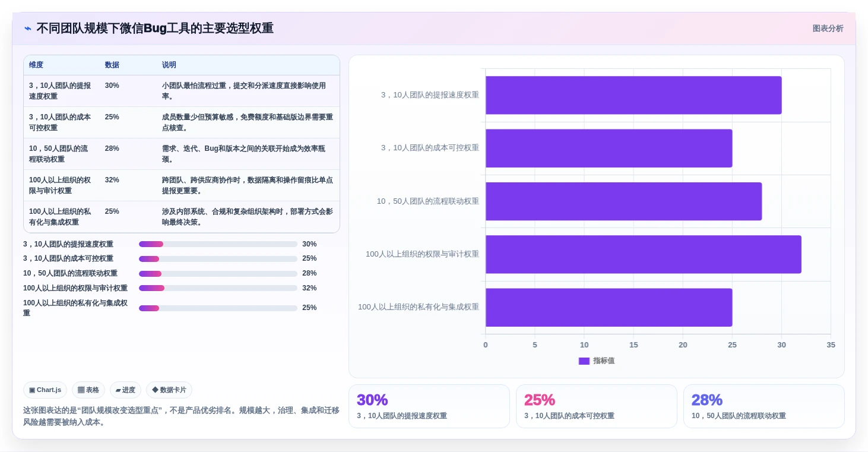
Task: Toggle the 指标值 legend color box
Action: pos(584,361)
